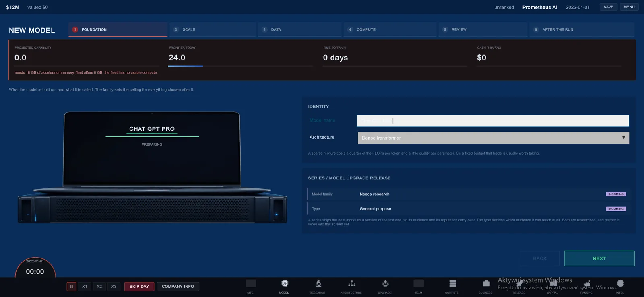This screenshot has height=297, width=644.
Task: Click into the Model name field
Action: coord(493,121)
